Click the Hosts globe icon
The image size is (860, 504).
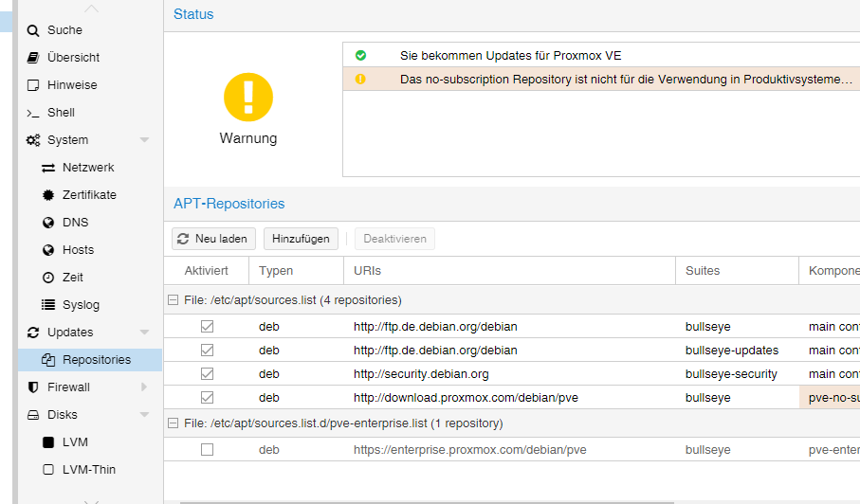(x=48, y=250)
